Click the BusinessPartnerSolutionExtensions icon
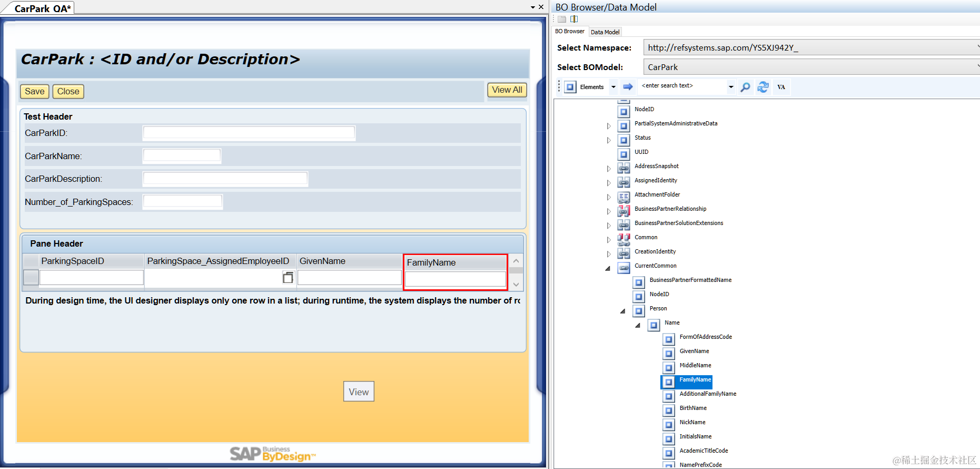The image size is (980, 469). (x=624, y=226)
